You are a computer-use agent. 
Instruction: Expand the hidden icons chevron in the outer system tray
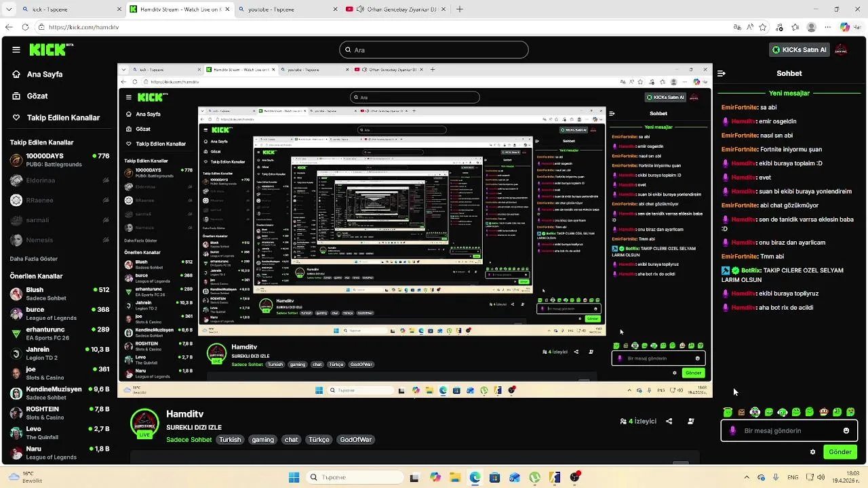point(747,477)
